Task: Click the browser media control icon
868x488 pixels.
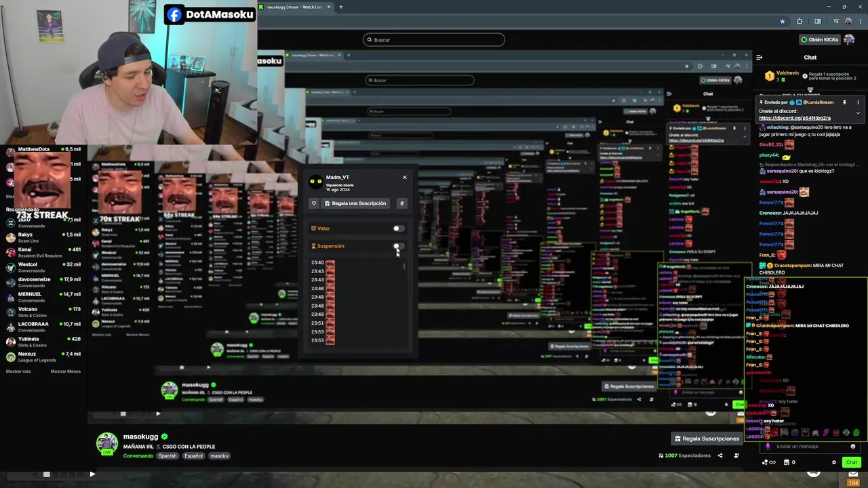Action: point(835,21)
